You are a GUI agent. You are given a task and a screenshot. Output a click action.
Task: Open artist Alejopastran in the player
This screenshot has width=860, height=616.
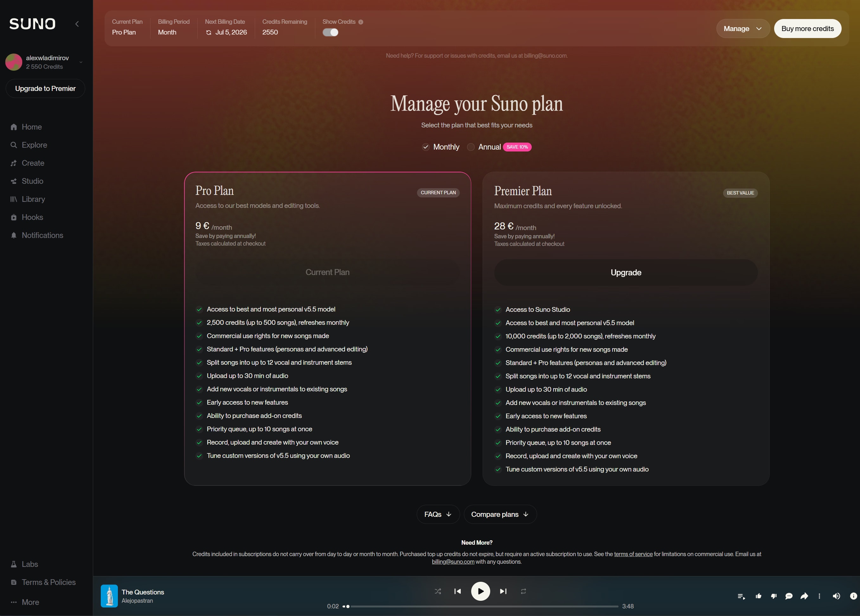pyautogui.click(x=137, y=601)
